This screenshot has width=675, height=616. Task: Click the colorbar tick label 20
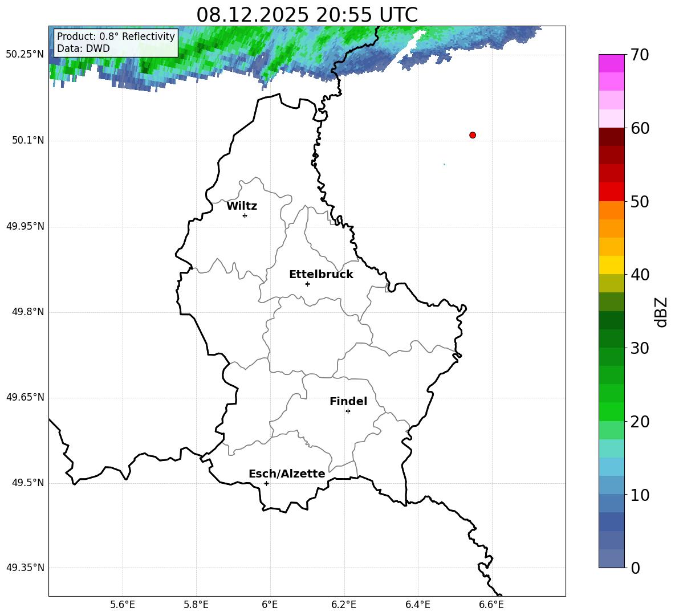pyautogui.click(x=640, y=421)
